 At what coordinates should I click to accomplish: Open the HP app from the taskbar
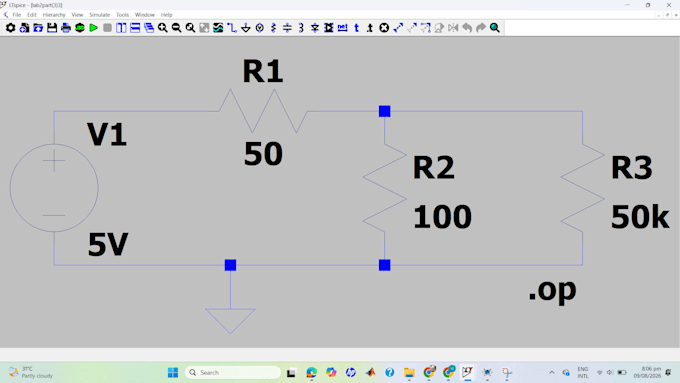350,373
